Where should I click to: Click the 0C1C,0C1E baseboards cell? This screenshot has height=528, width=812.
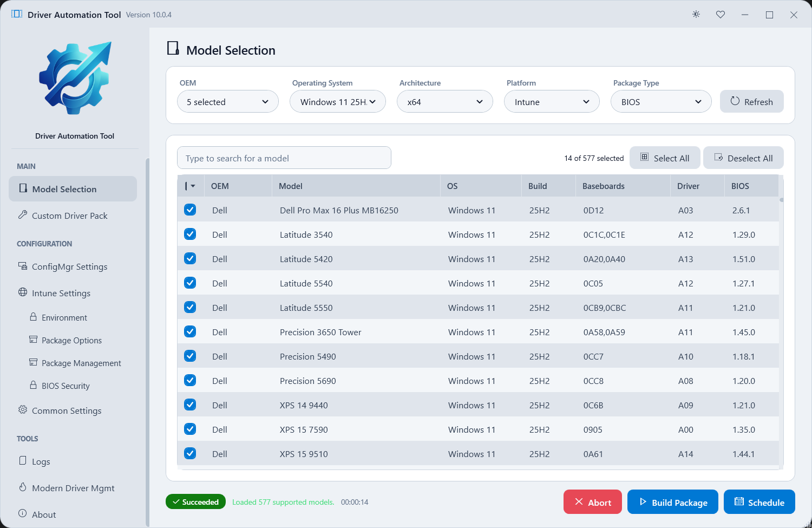[604, 234]
